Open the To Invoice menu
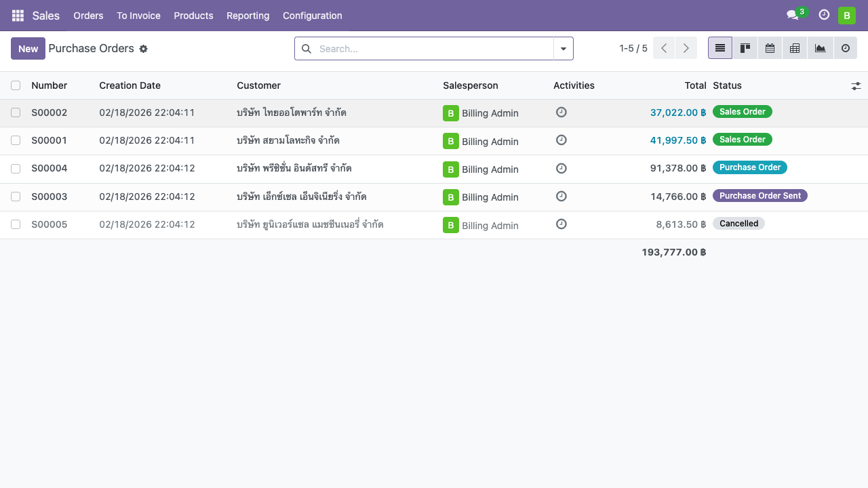Image resolution: width=868 pixels, height=488 pixels. click(138, 16)
